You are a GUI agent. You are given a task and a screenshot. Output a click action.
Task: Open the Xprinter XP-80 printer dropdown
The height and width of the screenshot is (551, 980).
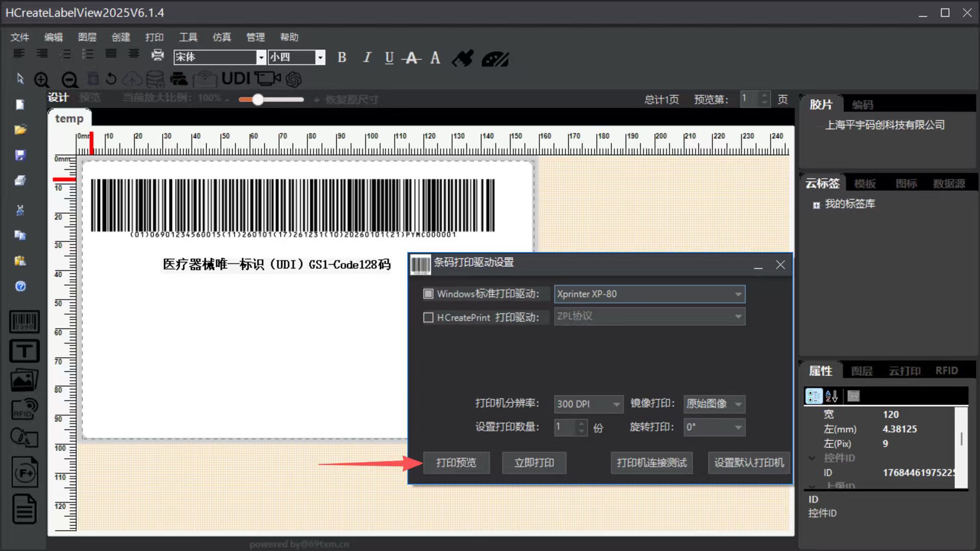click(738, 294)
